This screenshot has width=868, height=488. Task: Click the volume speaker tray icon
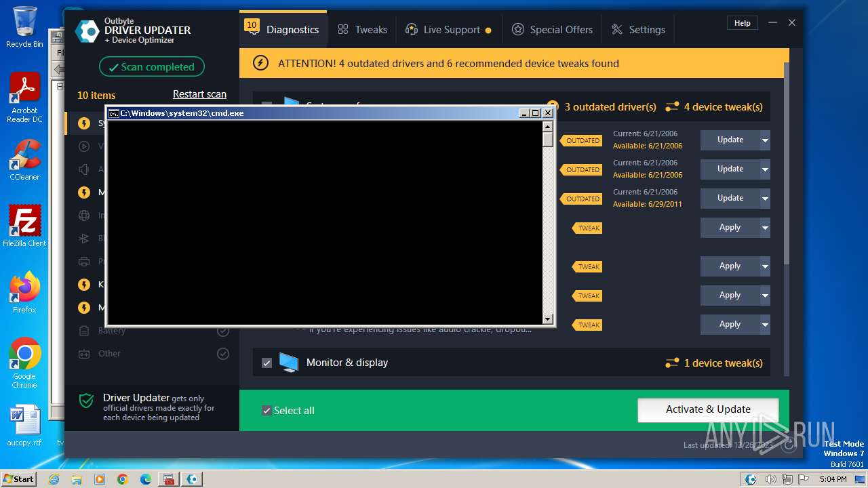[x=771, y=479]
